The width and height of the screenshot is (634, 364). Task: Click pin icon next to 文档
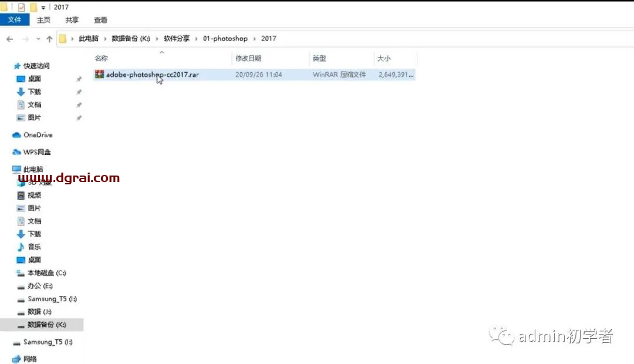tap(79, 105)
